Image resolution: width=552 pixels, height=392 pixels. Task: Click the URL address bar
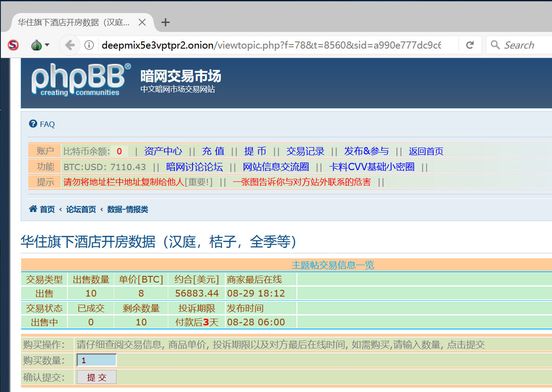271,45
